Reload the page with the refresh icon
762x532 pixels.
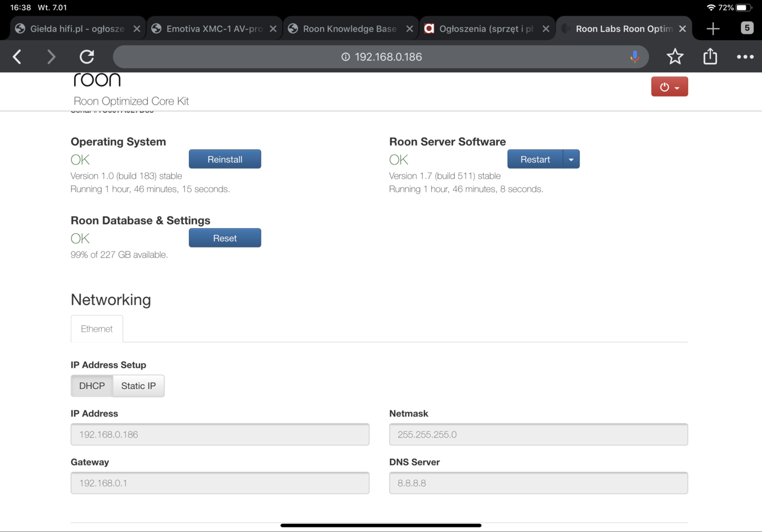tap(87, 56)
